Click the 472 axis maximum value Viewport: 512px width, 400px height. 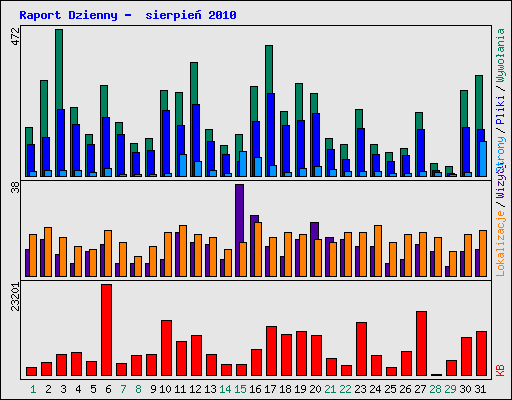pos(15,37)
